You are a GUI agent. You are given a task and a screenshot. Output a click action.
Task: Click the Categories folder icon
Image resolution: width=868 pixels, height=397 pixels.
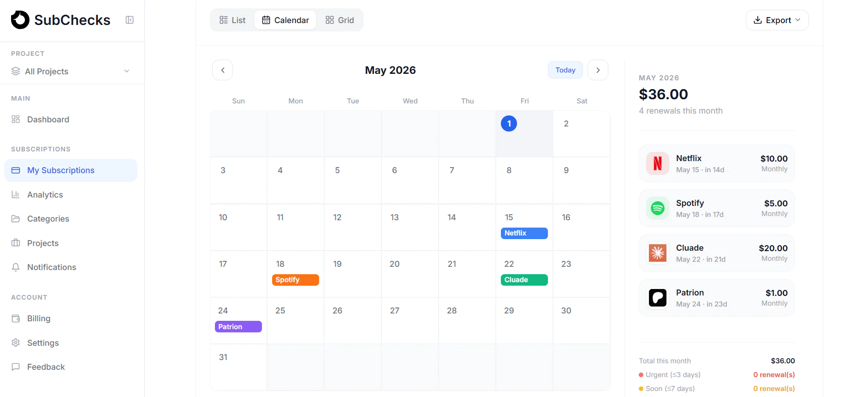point(16,218)
